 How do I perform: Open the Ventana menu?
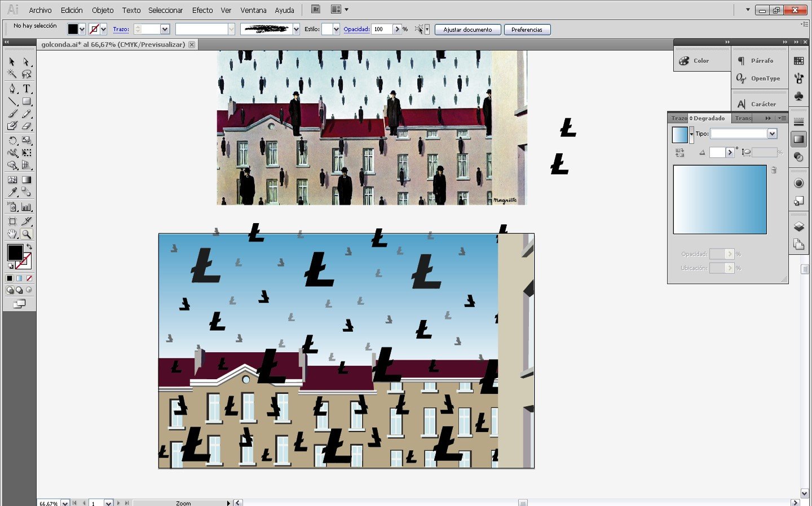(253, 10)
